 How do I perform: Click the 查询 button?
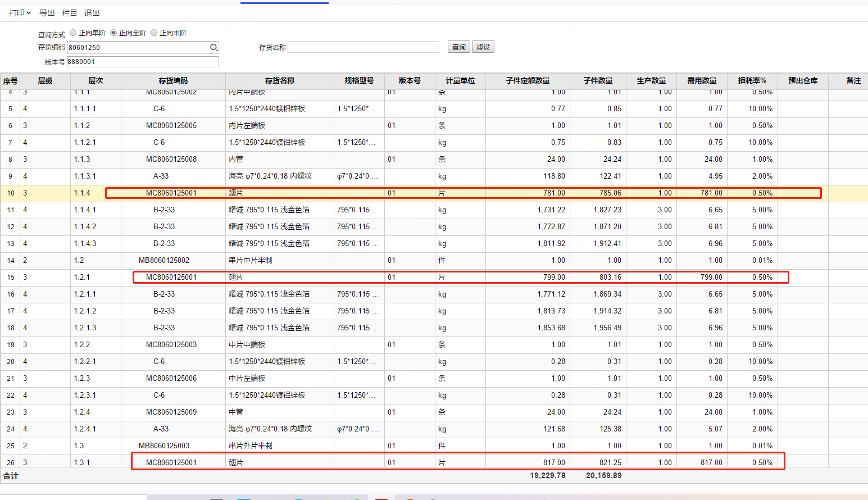(459, 47)
